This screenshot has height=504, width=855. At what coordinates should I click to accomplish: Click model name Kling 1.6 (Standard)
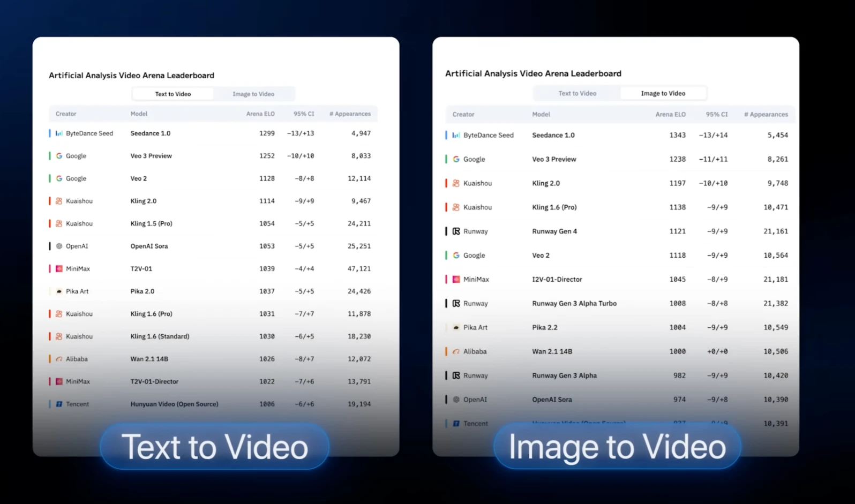[x=160, y=336]
